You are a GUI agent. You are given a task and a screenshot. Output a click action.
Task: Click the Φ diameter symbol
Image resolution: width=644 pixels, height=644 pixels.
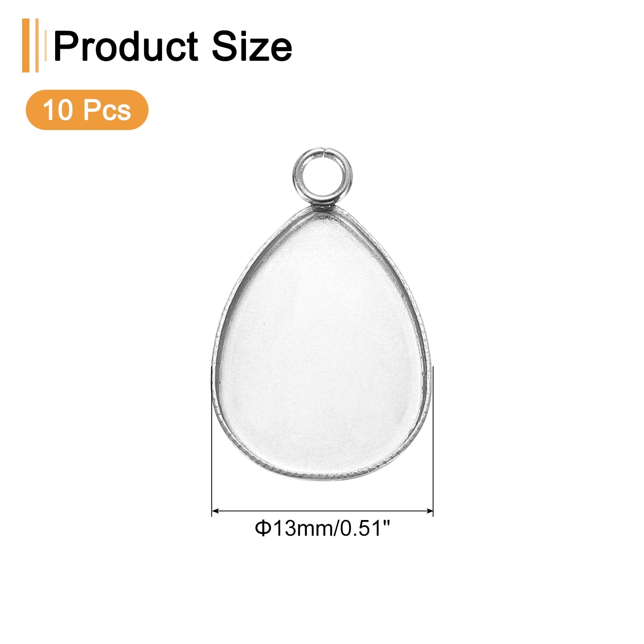tap(263, 528)
